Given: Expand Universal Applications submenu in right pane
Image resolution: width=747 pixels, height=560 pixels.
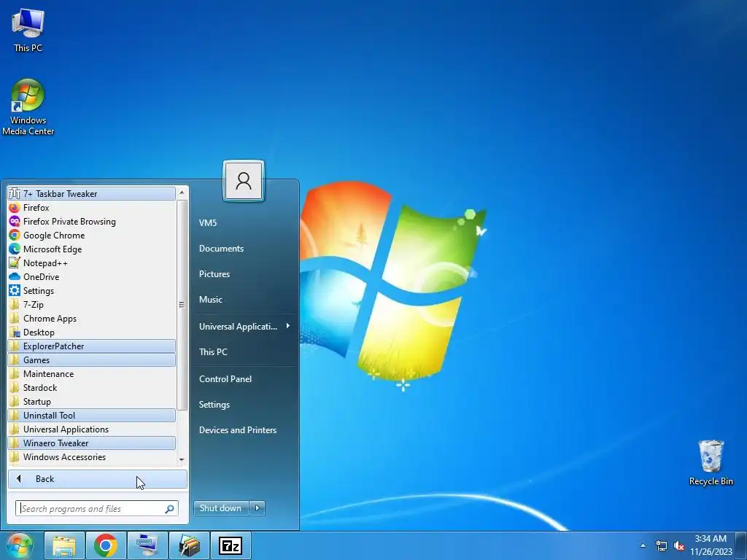Looking at the screenshot, I should point(243,326).
